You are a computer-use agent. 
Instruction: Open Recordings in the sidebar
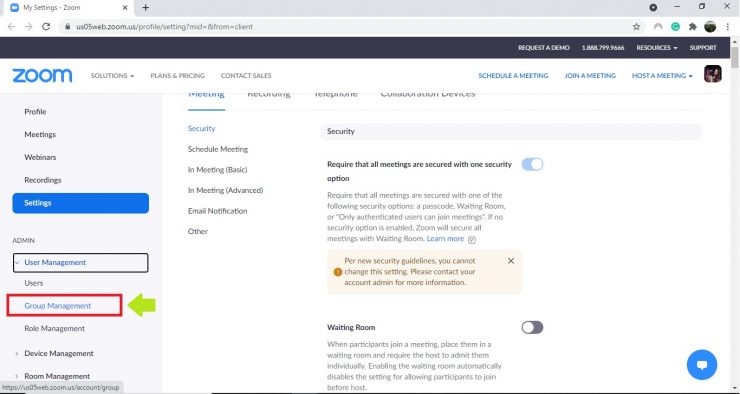43,180
